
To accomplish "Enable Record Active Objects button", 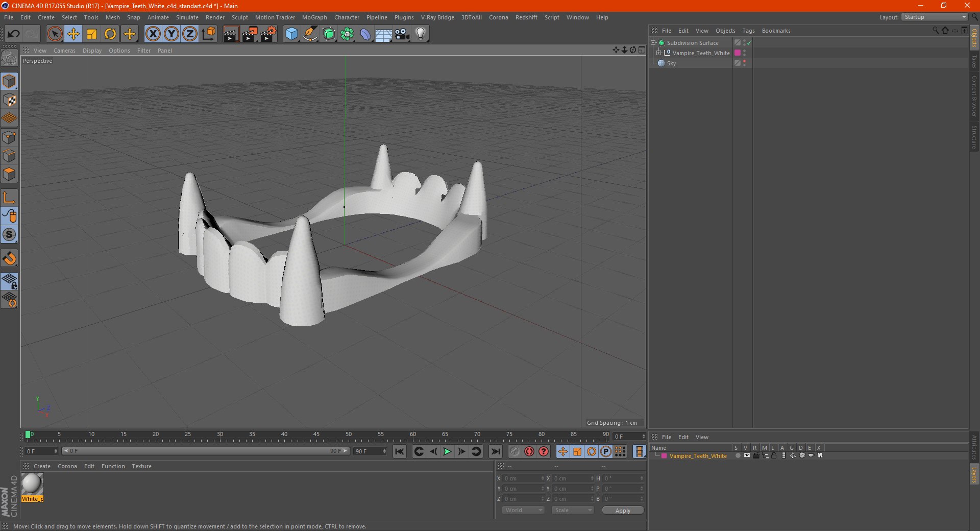I will coord(515,451).
